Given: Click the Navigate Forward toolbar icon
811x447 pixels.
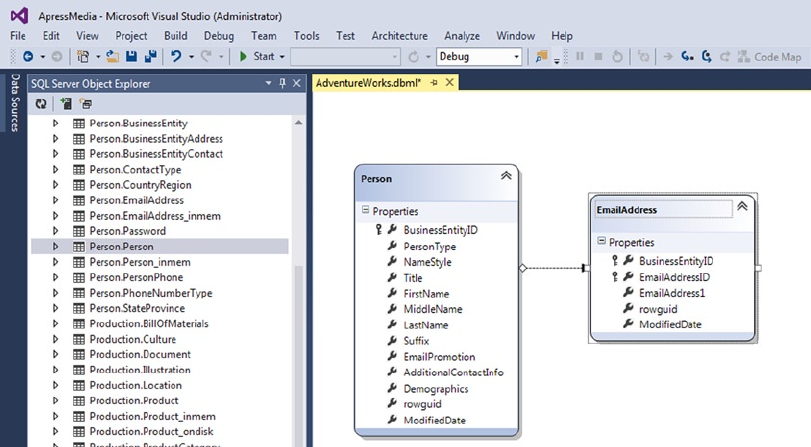Looking at the screenshot, I should tap(57, 56).
